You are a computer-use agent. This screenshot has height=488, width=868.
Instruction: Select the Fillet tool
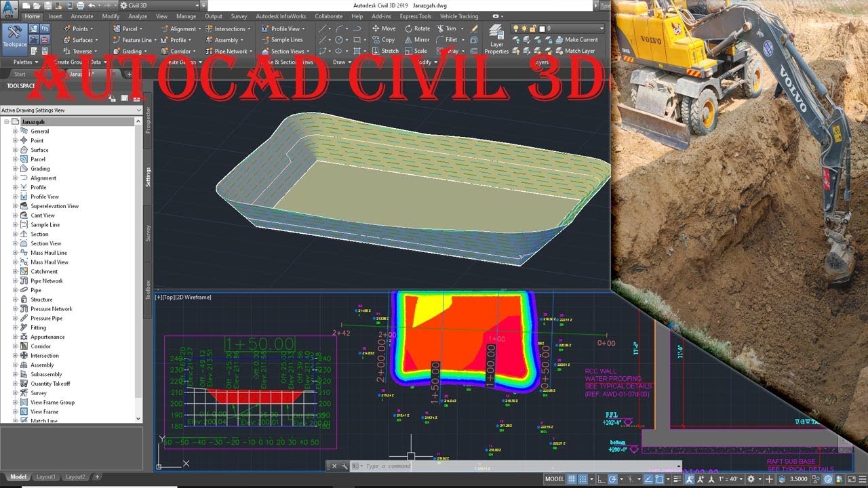[x=448, y=39]
